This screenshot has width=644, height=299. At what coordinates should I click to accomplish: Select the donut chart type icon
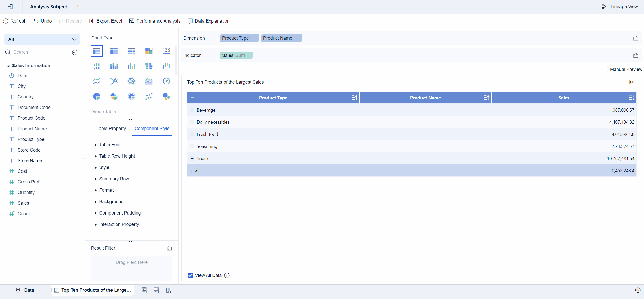pyautogui.click(x=131, y=96)
